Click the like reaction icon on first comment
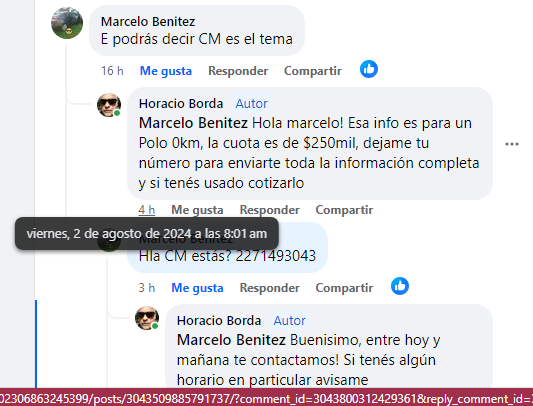The width and height of the screenshot is (533, 406). pyautogui.click(x=369, y=69)
